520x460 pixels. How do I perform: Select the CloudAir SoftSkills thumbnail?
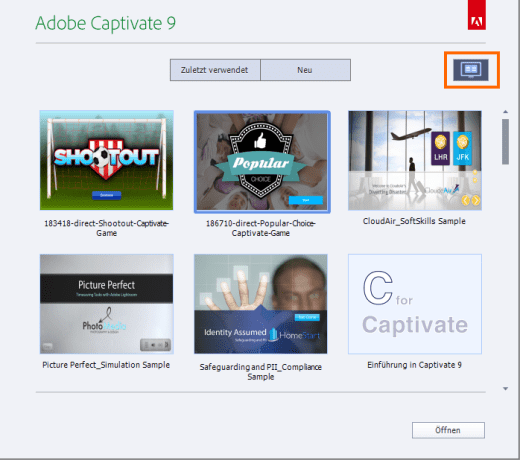(415, 160)
